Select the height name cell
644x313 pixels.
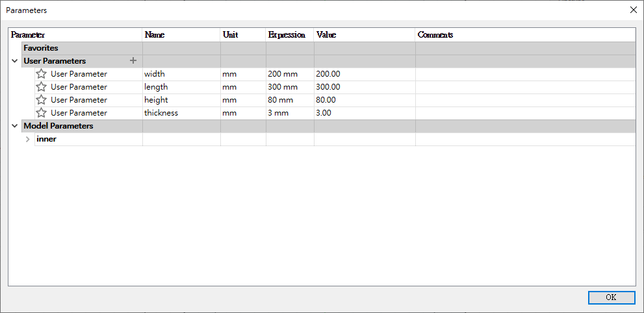[x=157, y=100]
